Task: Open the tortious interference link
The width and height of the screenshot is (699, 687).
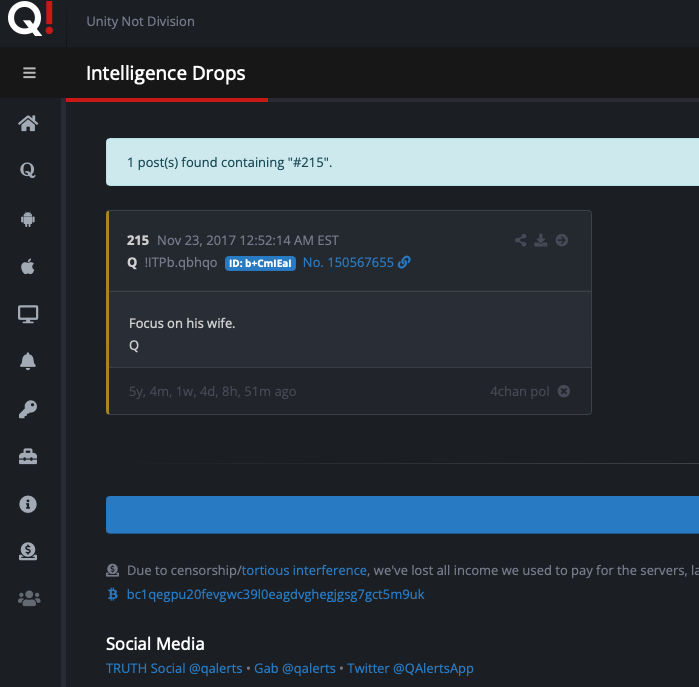Action: 304,570
